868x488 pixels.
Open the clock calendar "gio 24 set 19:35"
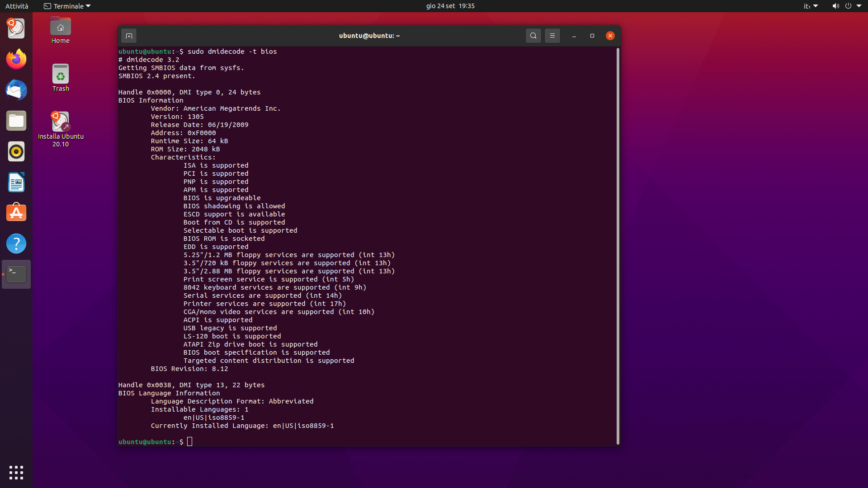click(450, 6)
